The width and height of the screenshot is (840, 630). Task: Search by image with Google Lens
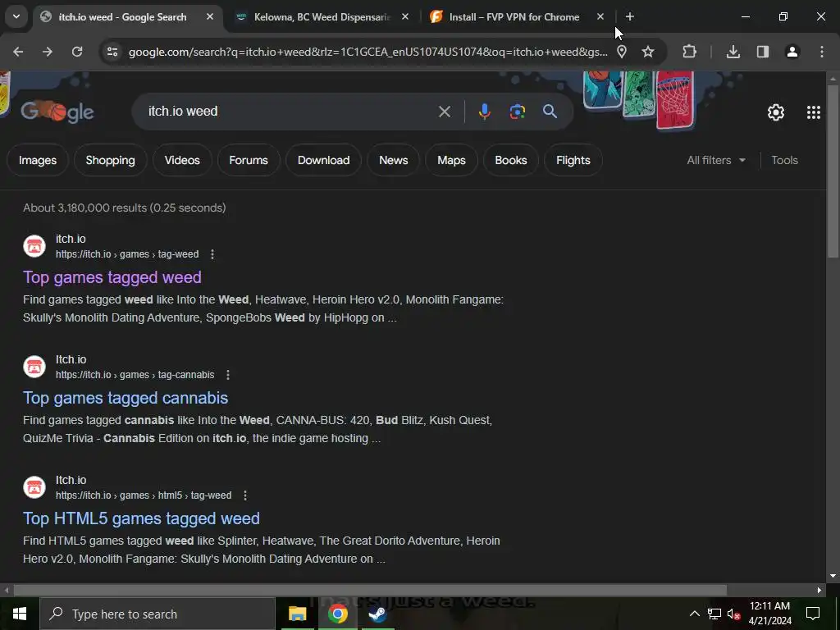(x=517, y=112)
